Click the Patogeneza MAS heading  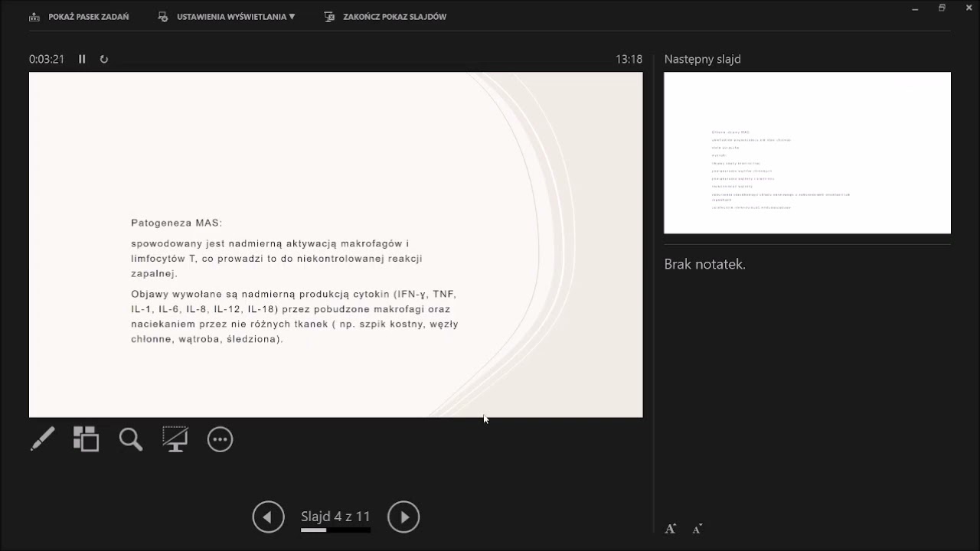pos(176,223)
